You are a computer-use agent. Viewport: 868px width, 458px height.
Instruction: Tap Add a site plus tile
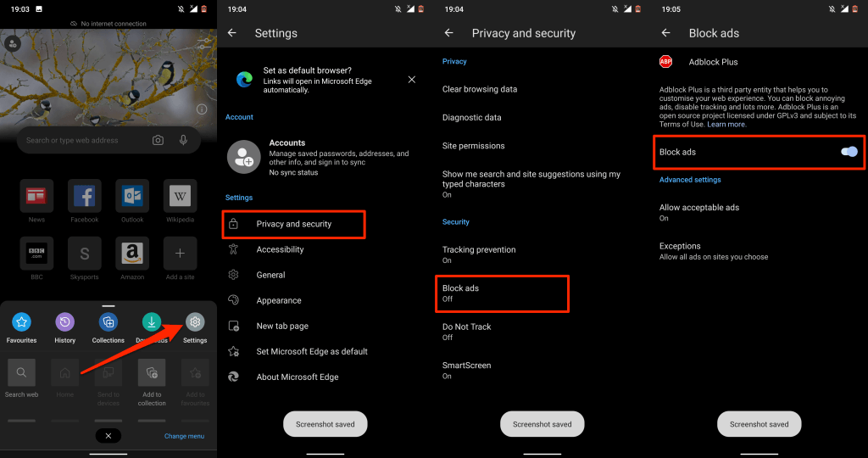point(180,254)
